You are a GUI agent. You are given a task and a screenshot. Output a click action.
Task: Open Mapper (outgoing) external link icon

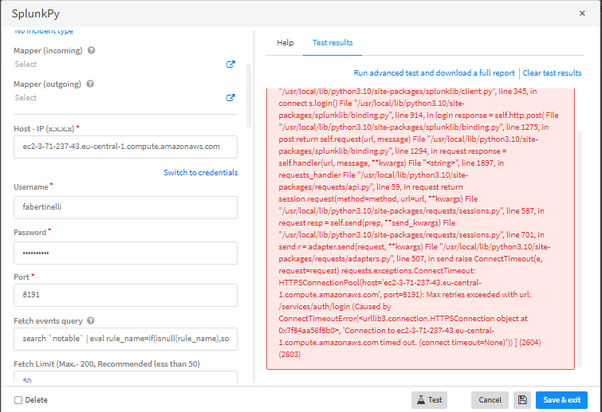[x=231, y=98]
